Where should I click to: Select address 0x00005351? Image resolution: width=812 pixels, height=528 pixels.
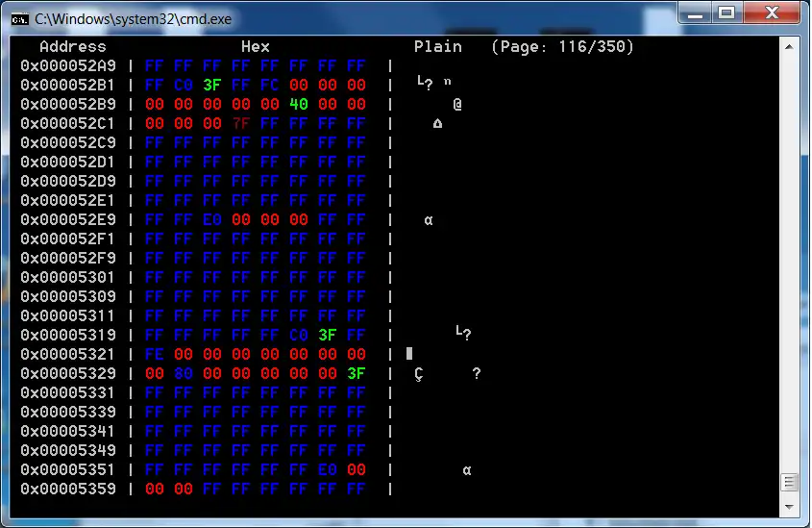tap(68, 470)
